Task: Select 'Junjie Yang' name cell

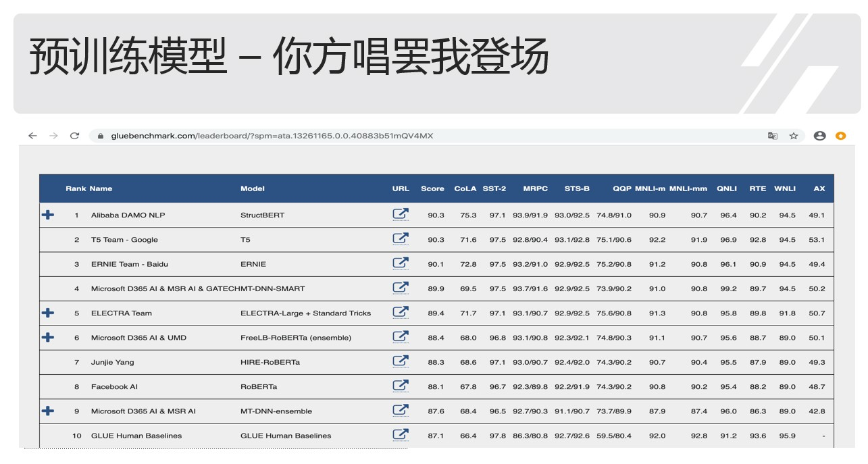Action: (113, 362)
